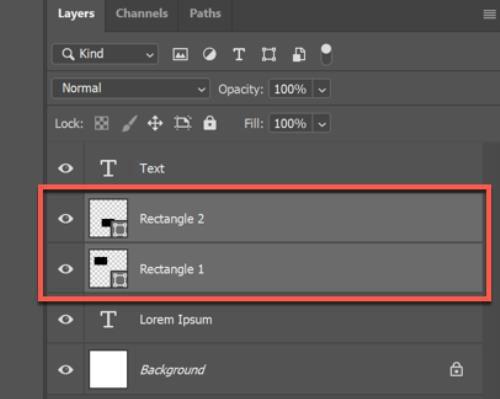The width and height of the screenshot is (500, 399).
Task: Lock transparent pixels icon
Action: [102, 124]
